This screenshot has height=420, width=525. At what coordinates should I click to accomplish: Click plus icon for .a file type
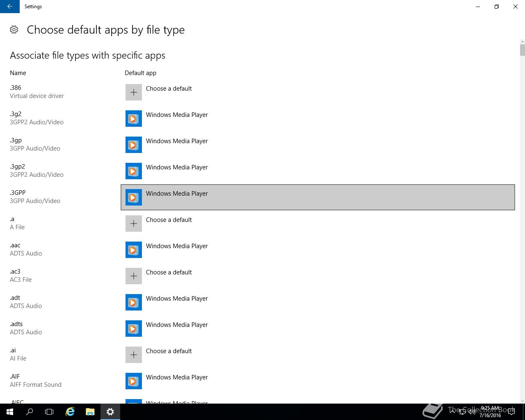pos(134,224)
